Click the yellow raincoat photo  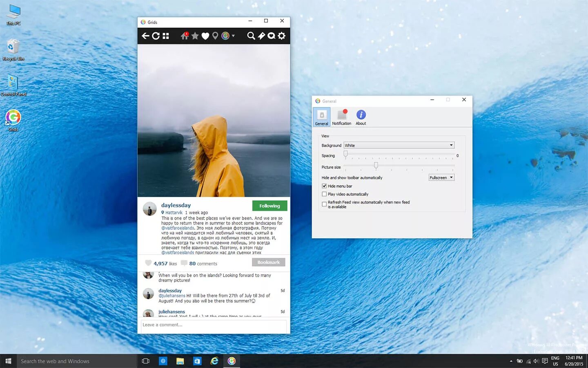tap(214, 121)
